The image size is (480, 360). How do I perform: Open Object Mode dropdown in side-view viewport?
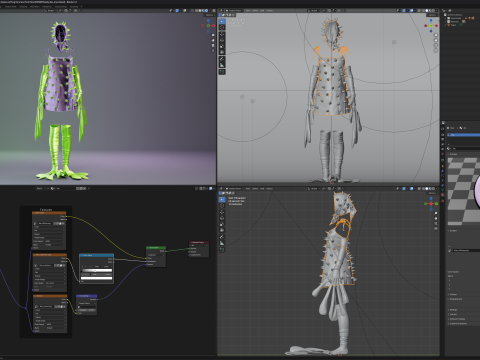click(x=234, y=188)
